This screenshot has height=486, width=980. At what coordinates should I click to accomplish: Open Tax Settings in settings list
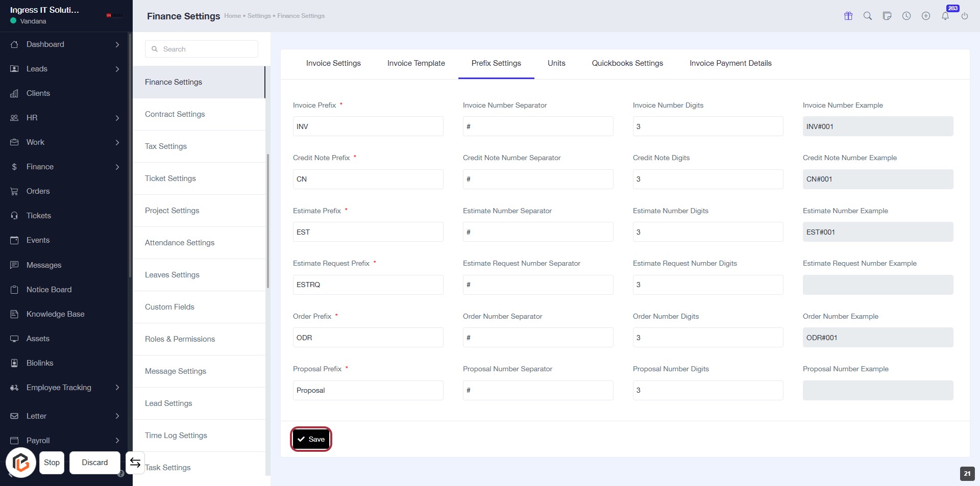[x=166, y=146]
